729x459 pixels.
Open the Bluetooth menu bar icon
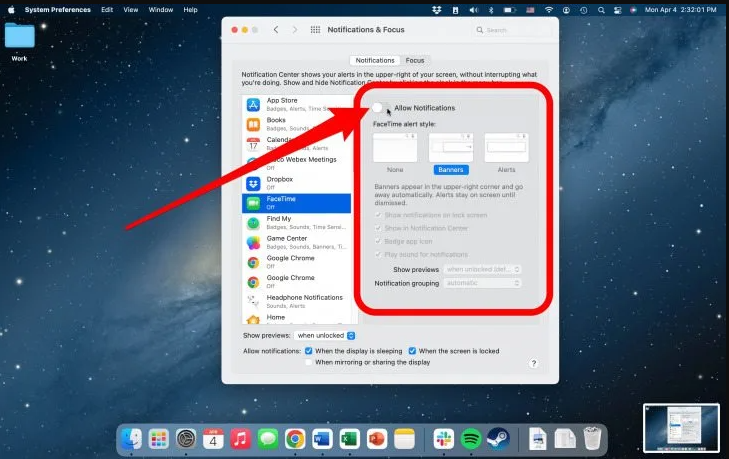pyautogui.click(x=491, y=9)
